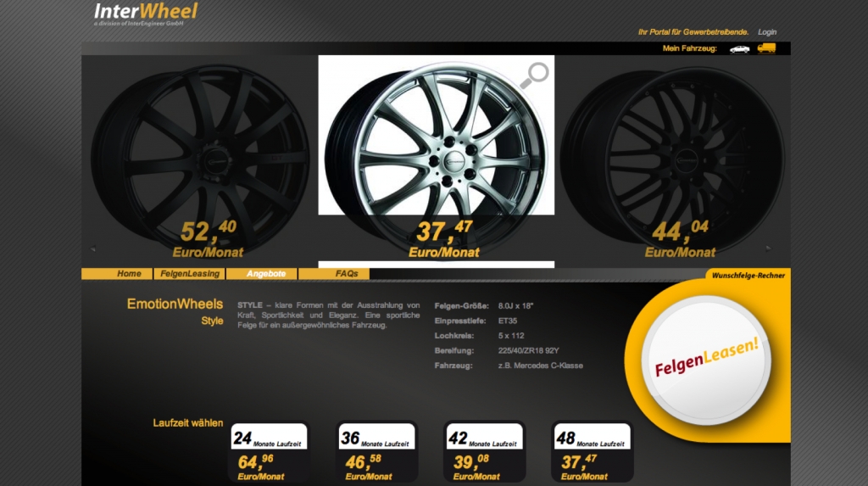The height and width of the screenshot is (486, 868).
Task: Click the InterWheel logo
Action: (146, 14)
